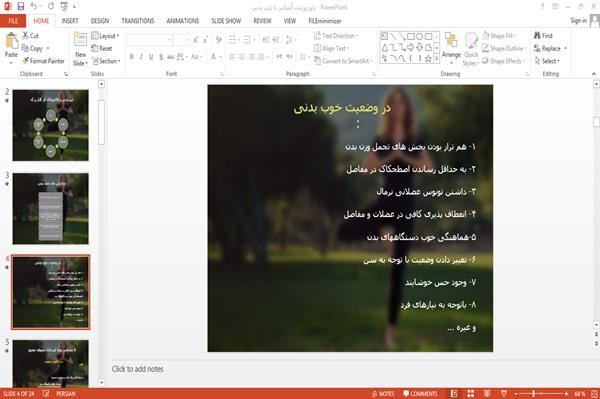Switch to the INSERT tab
The width and height of the screenshot is (600, 399).
(x=70, y=21)
